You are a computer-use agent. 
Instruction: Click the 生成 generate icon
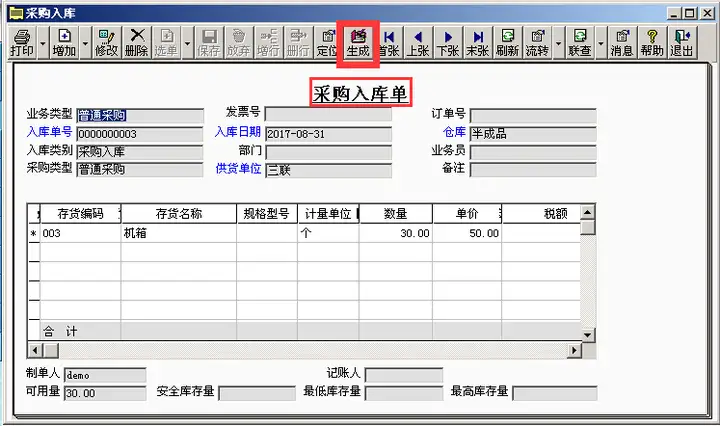tap(358, 43)
